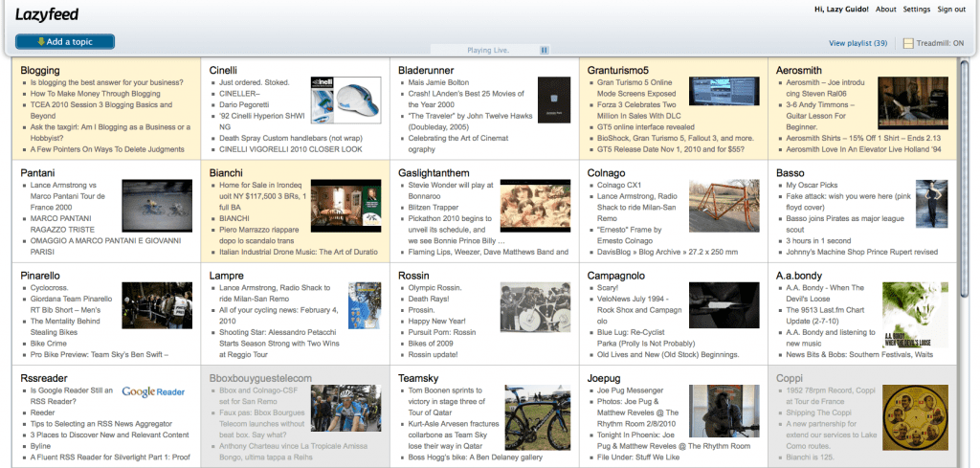Click the Google Reader logo image
The height and width of the screenshot is (468, 980).
point(153,391)
